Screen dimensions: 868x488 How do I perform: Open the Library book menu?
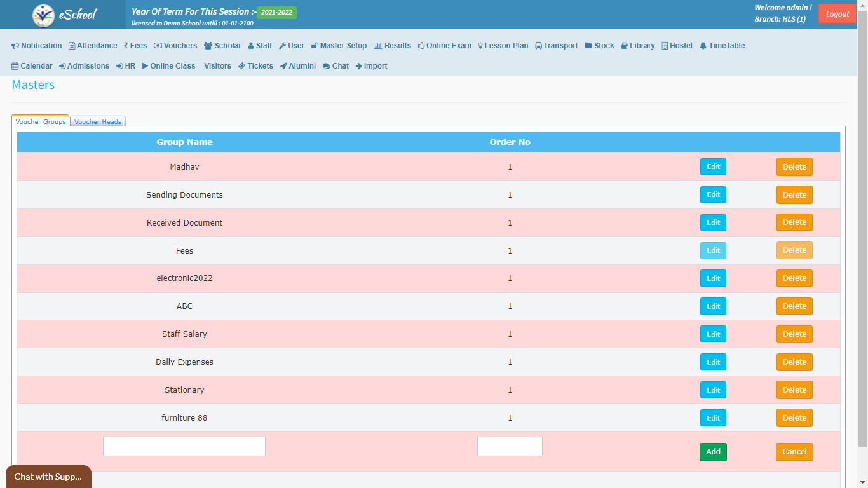(637, 46)
